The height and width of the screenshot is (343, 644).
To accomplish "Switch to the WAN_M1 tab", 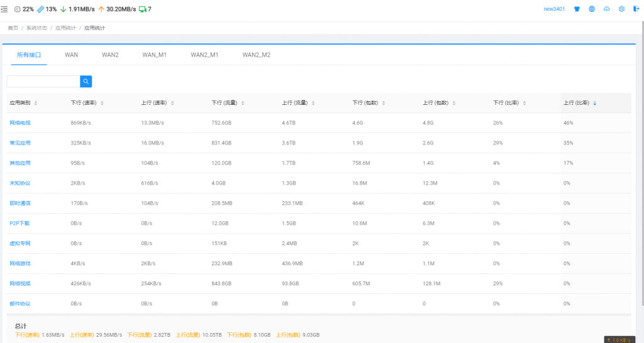I will [x=155, y=55].
